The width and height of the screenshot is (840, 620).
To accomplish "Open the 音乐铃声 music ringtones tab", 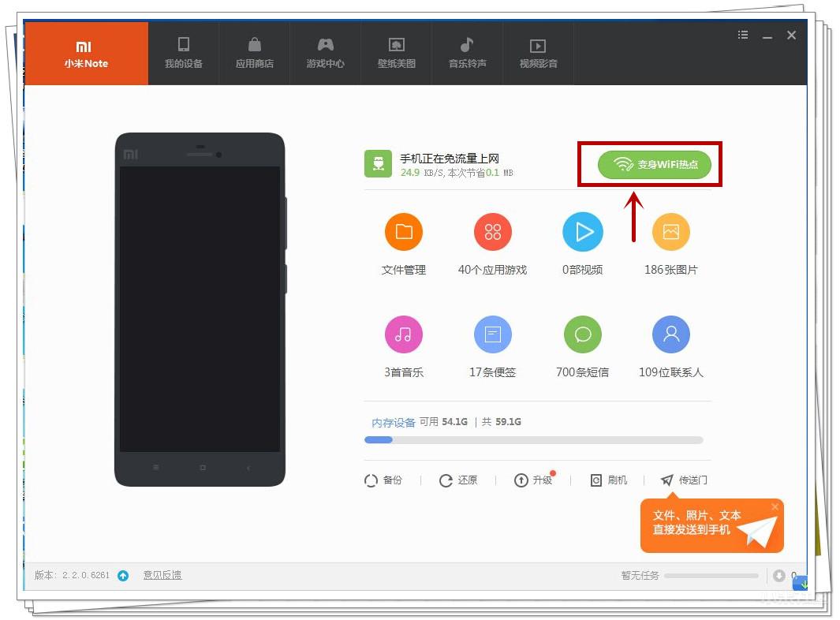I will pyautogui.click(x=467, y=53).
